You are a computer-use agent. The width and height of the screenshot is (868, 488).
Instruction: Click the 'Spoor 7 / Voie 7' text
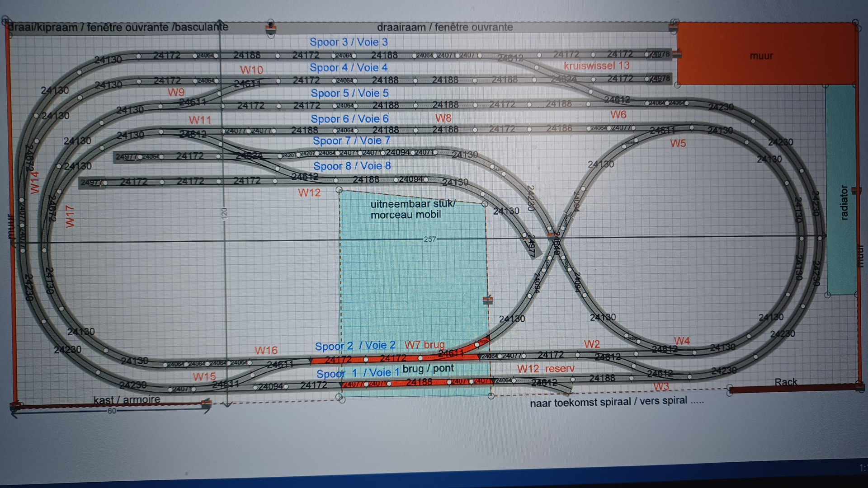351,141
